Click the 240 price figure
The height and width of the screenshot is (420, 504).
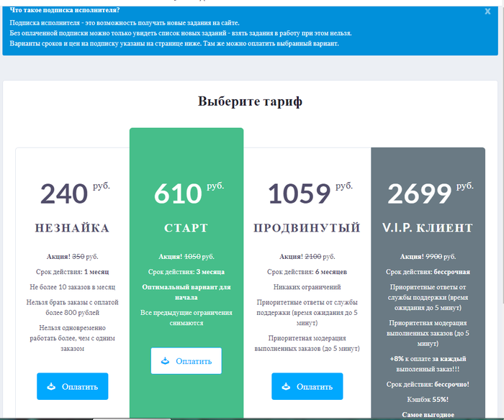coord(64,194)
